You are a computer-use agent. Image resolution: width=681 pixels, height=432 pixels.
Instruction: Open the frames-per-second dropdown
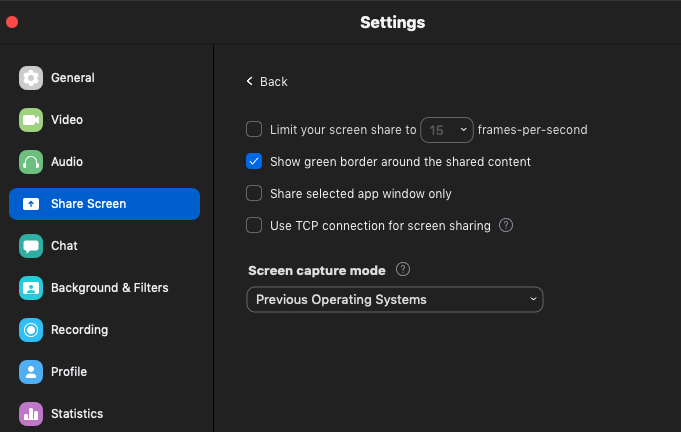pos(447,129)
